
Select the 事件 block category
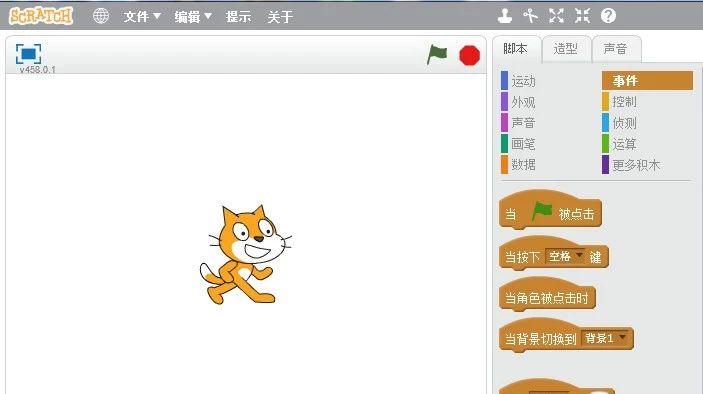[x=647, y=81]
